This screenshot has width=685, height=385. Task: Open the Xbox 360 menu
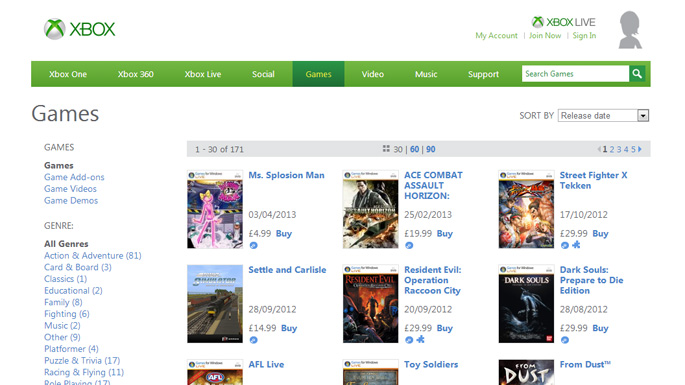(x=135, y=74)
